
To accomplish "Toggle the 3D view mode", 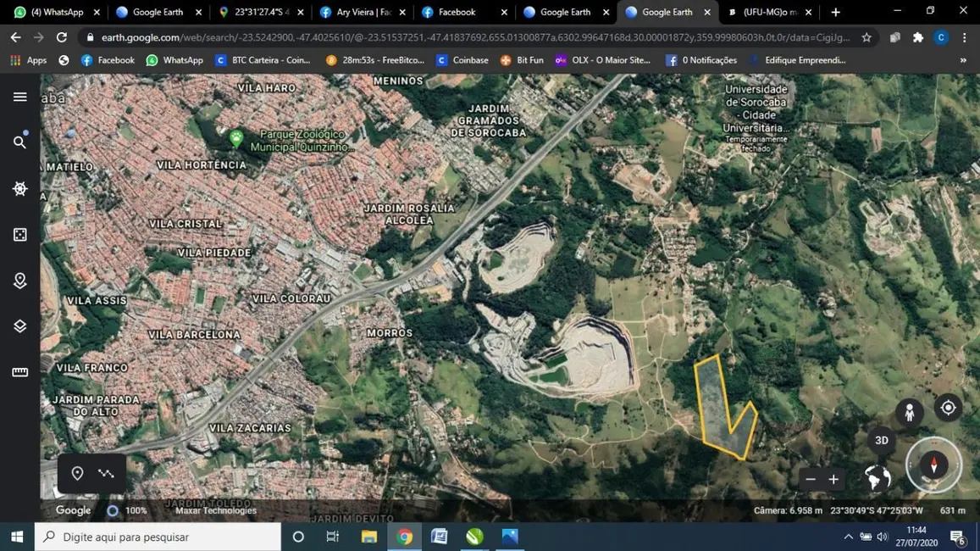I will coord(881,440).
